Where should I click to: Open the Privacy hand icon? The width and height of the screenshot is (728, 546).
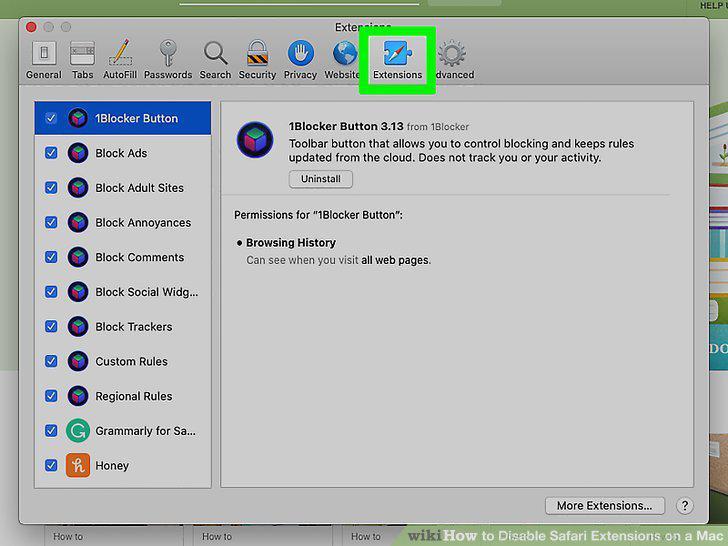click(300, 53)
